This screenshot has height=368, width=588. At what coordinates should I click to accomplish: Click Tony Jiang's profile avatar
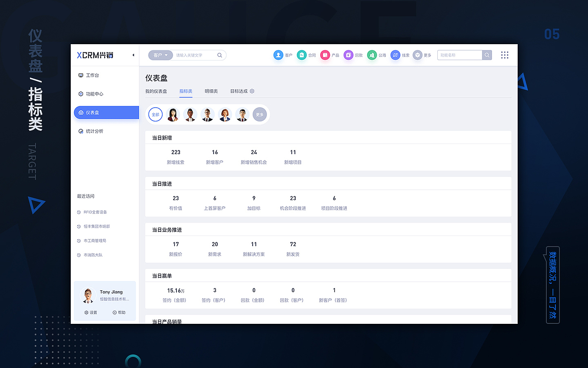tap(87, 295)
